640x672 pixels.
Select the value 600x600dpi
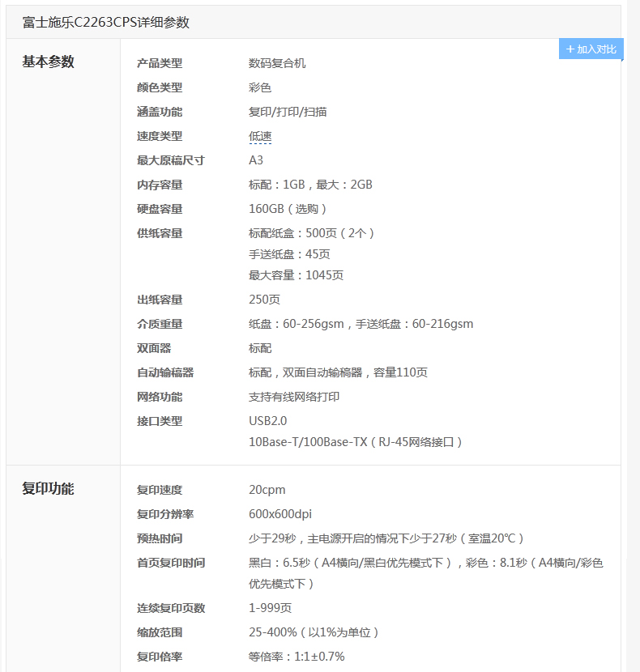click(280, 514)
